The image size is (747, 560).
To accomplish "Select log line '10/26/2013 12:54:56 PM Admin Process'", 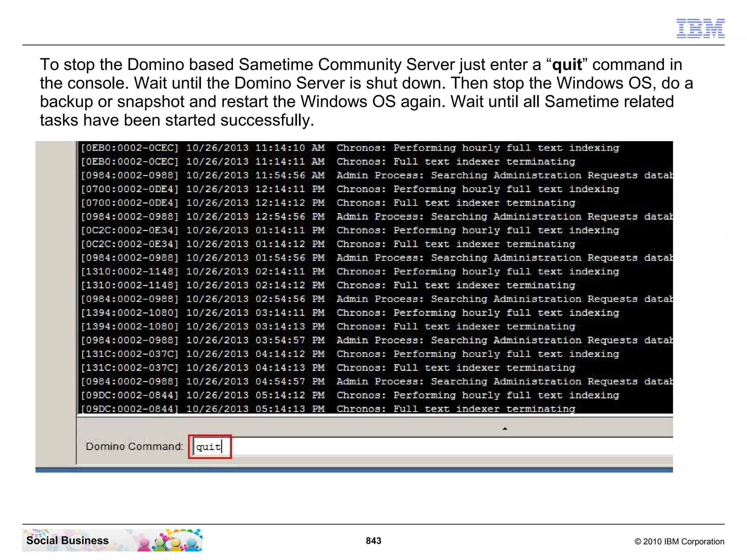I will point(376,217).
